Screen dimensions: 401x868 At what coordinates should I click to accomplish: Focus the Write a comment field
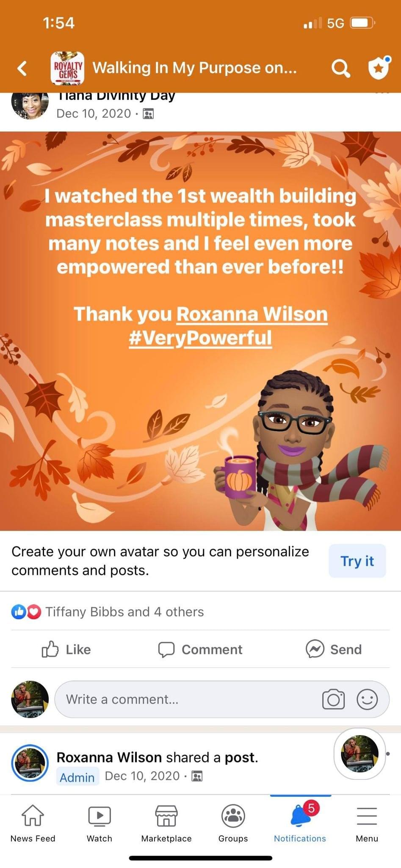[x=221, y=699]
